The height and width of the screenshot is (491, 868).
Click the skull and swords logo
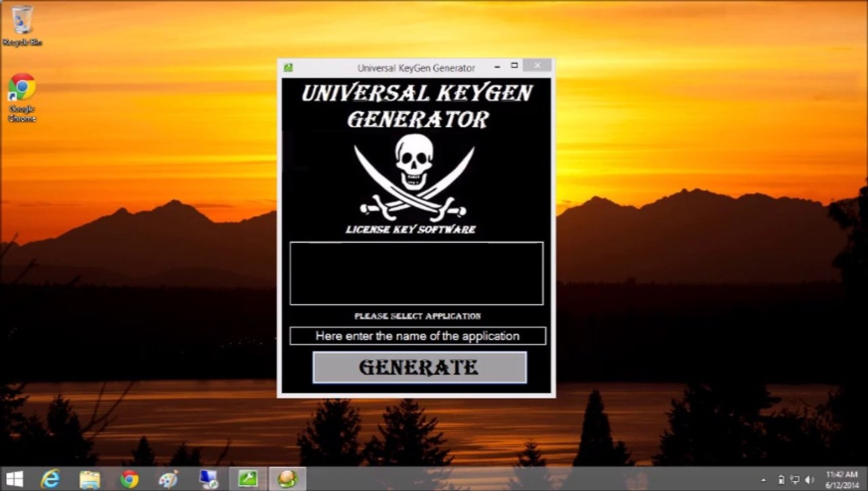(x=414, y=176)
